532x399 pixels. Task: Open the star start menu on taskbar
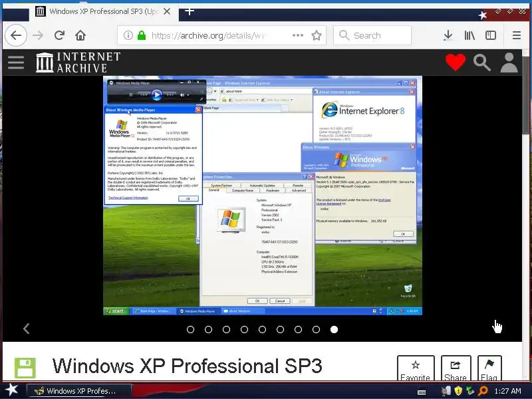click(x=11, y=390)
